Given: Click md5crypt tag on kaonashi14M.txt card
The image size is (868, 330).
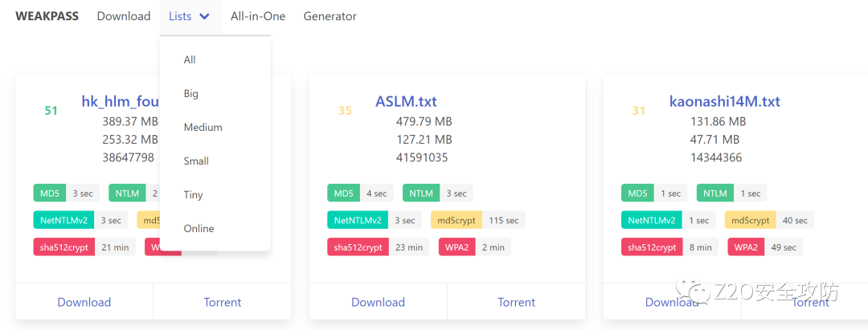Looking at the screenshot, I should click(751, 220).
